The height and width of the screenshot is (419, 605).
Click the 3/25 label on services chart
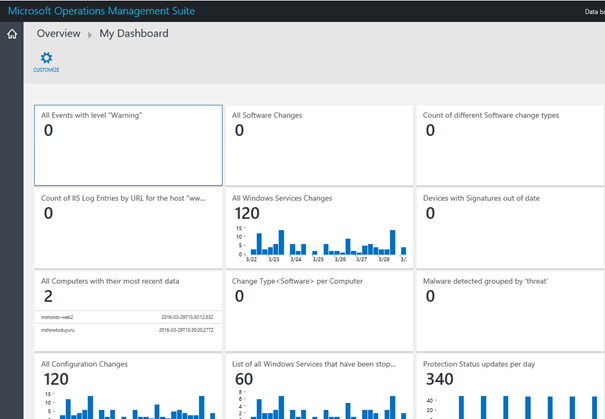point(318,259)
